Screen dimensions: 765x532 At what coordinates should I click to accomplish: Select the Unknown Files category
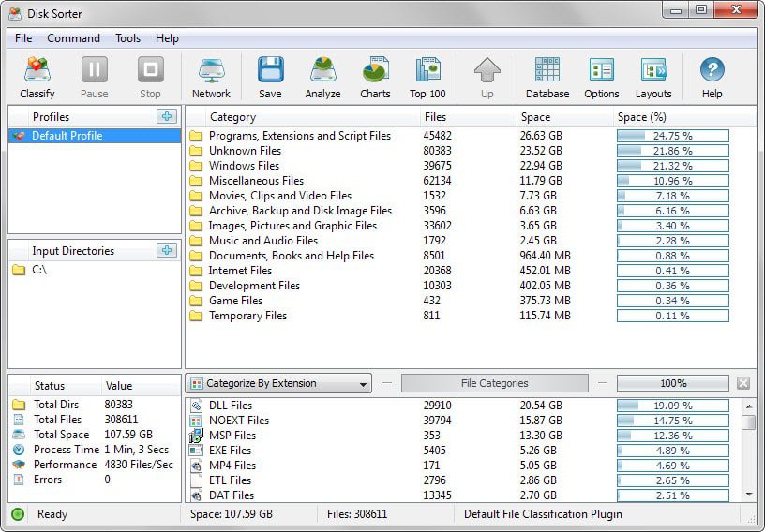471,151
